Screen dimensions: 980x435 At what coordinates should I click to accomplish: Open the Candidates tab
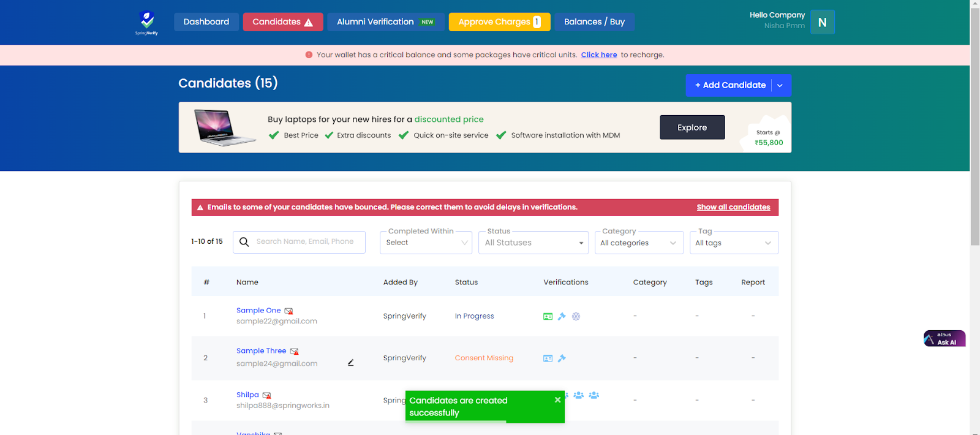(283, 22)
